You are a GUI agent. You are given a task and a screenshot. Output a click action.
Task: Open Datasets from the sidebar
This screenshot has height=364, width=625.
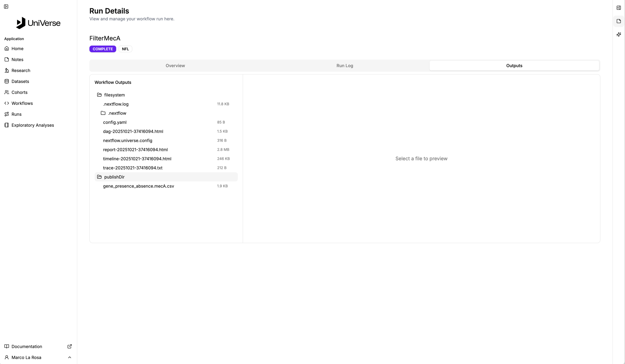pos(20,81)
